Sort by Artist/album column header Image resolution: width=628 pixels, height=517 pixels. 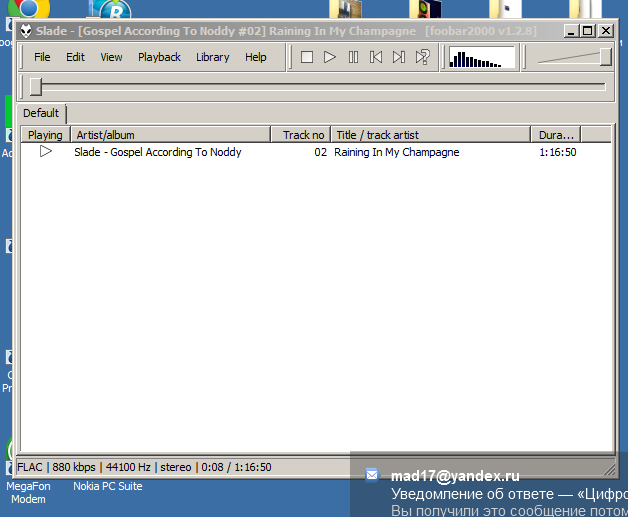pos(171,135)
